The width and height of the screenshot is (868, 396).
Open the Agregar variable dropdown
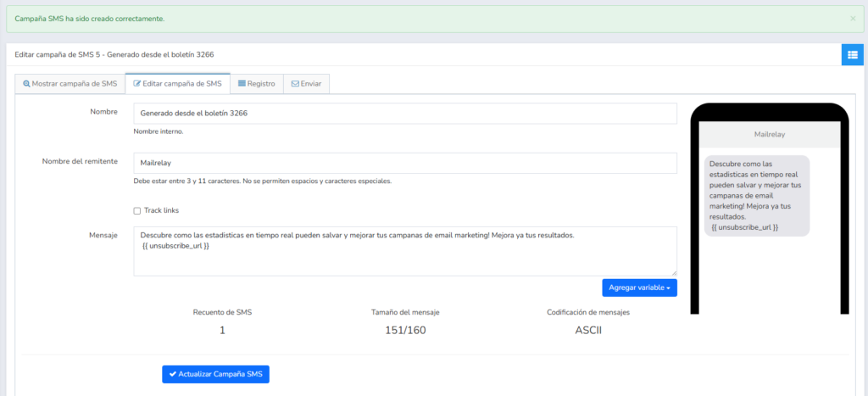pos(639,288)
